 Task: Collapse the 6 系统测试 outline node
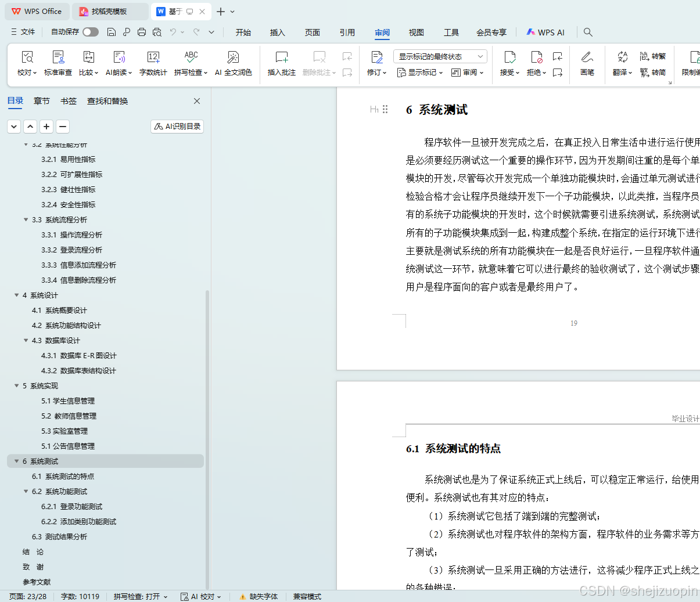click(17, 461)
